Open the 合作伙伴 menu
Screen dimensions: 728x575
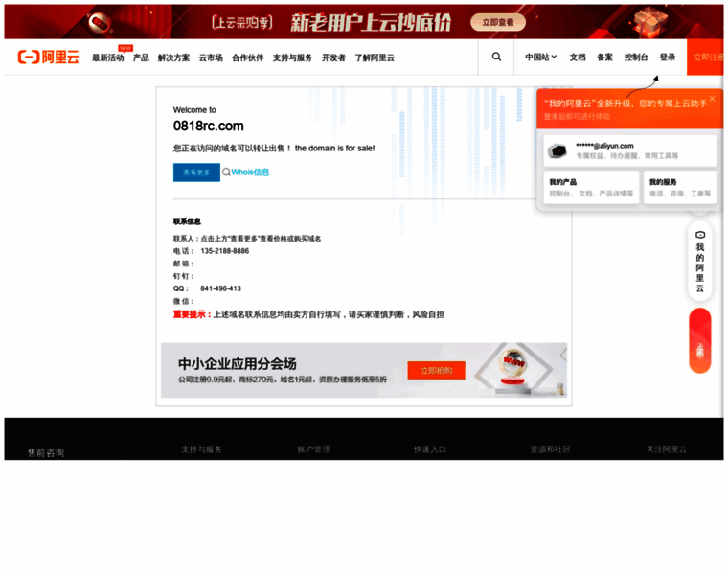(247, 57)
